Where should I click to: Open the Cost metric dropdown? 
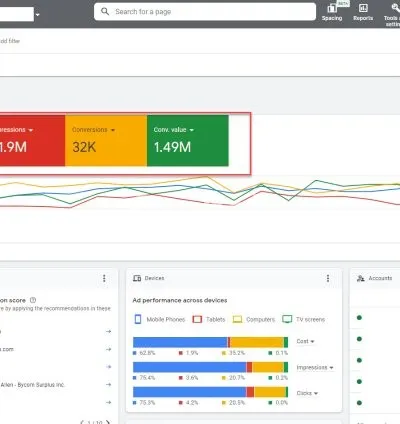(305, 341)
